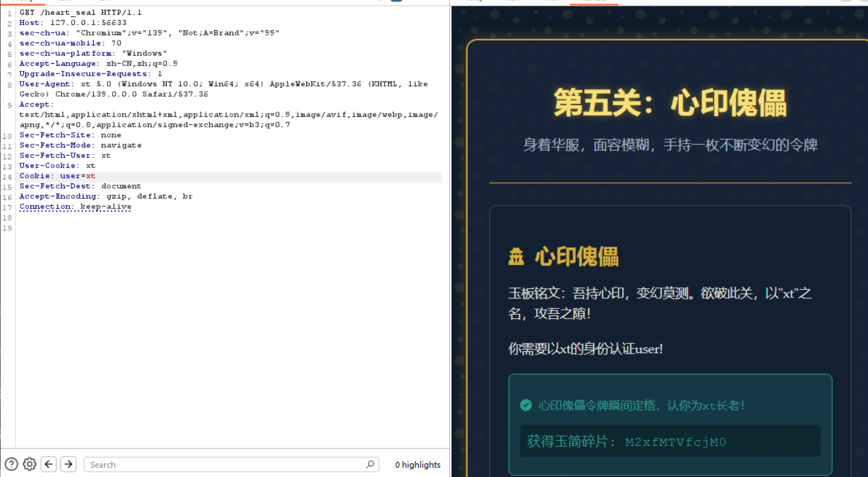Click the User-Agent header name
868x477 pixels.
click(x=44, y=84)
